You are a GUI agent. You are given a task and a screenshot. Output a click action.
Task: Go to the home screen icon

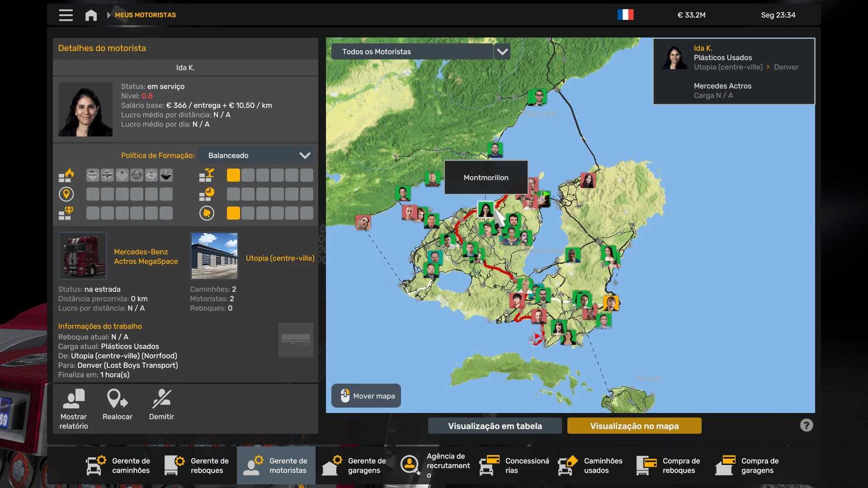(x=91, y=15)
